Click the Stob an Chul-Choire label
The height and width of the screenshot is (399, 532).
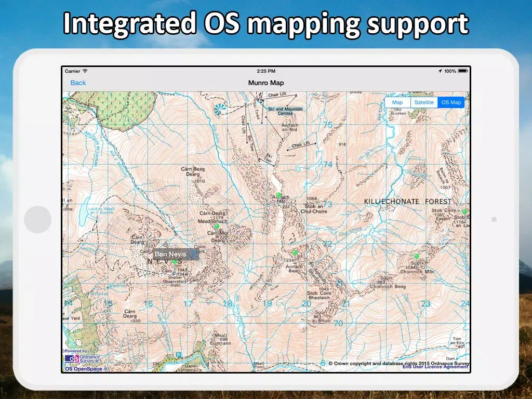point(314,209)
